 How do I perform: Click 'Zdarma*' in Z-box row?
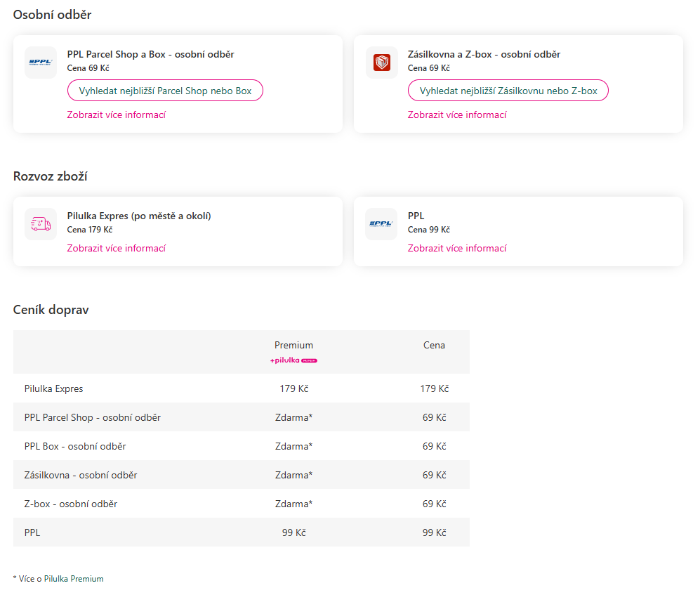pos(293,504)
